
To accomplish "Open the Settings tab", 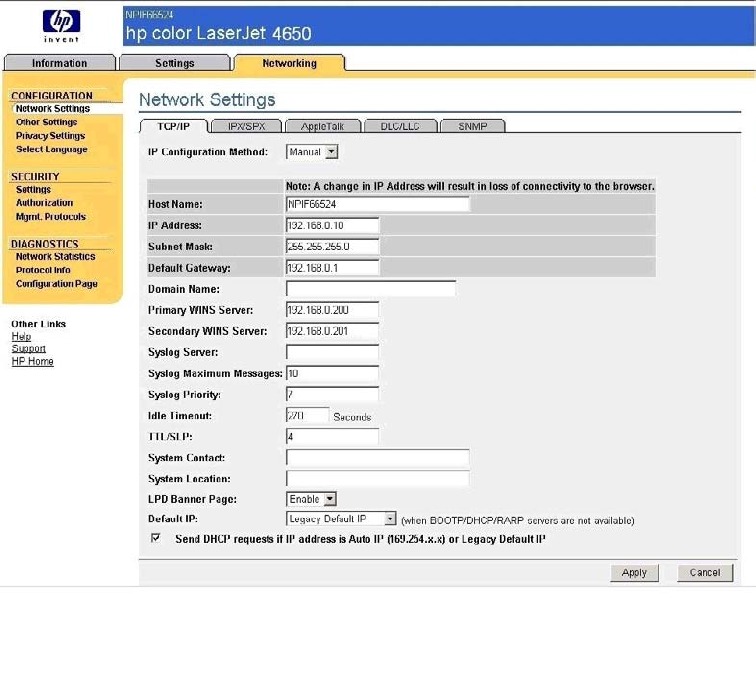I will [x=175, y=63].
